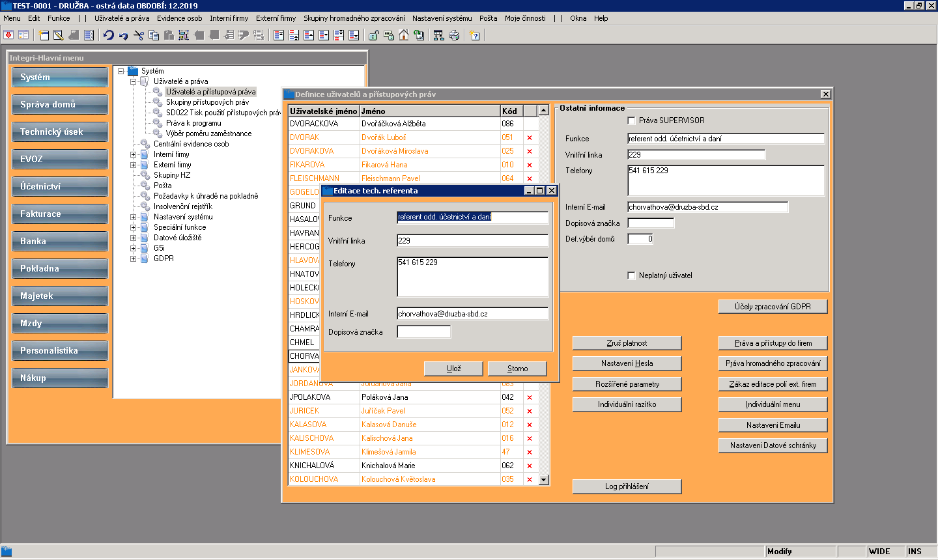The height and width of the screenshot is (560, 938).
Task: Expand the Nastavení systému tree node
Action: [133, 217]
